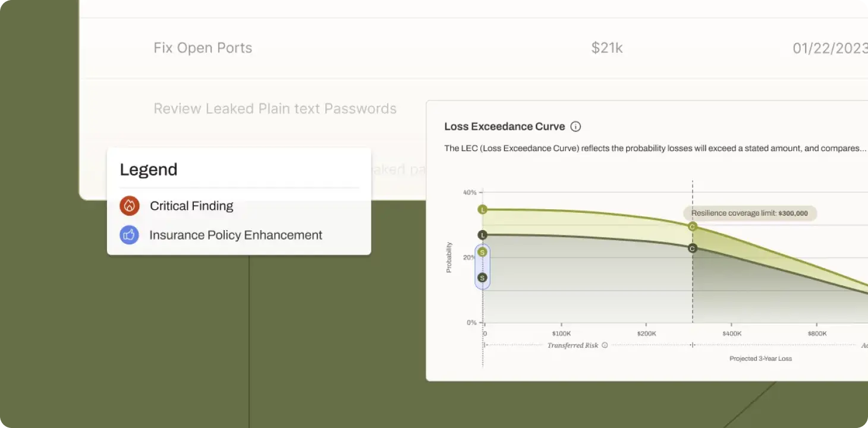Click info icon next to Transferred Risk
The height and width of the screenshot is (428, 868).
click(605, 345)
